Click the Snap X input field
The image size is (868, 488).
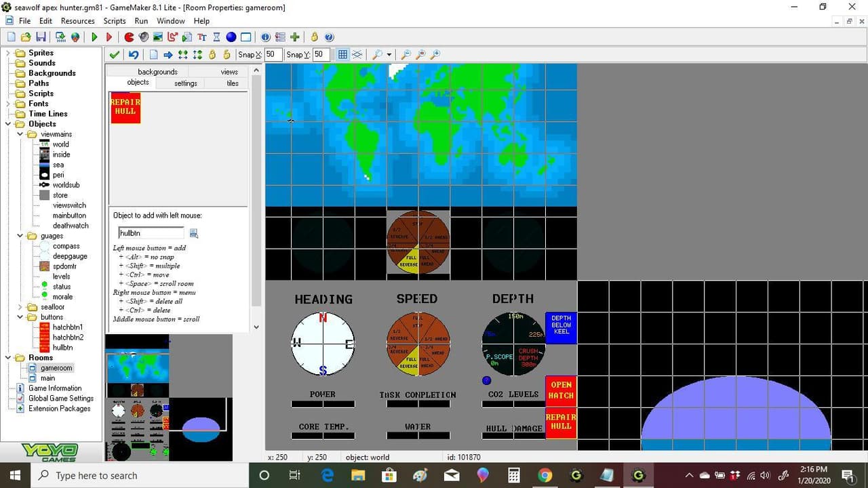[x=273, y=54]
